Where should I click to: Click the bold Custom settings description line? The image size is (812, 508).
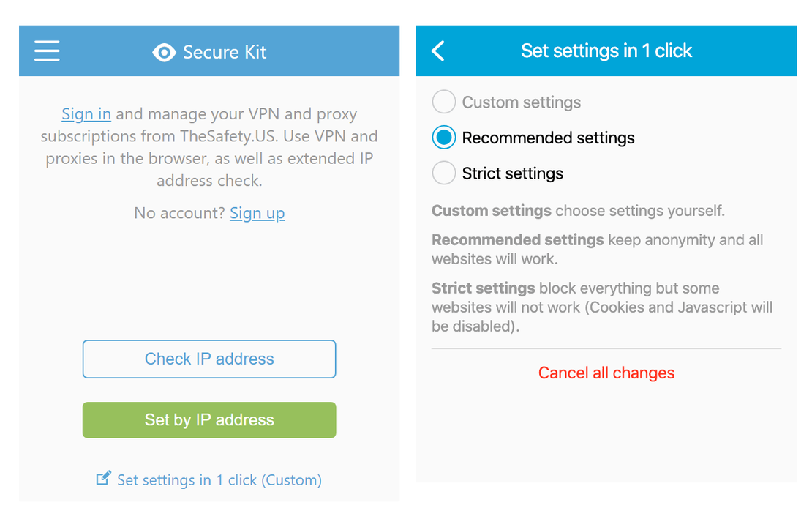point(578,211)
